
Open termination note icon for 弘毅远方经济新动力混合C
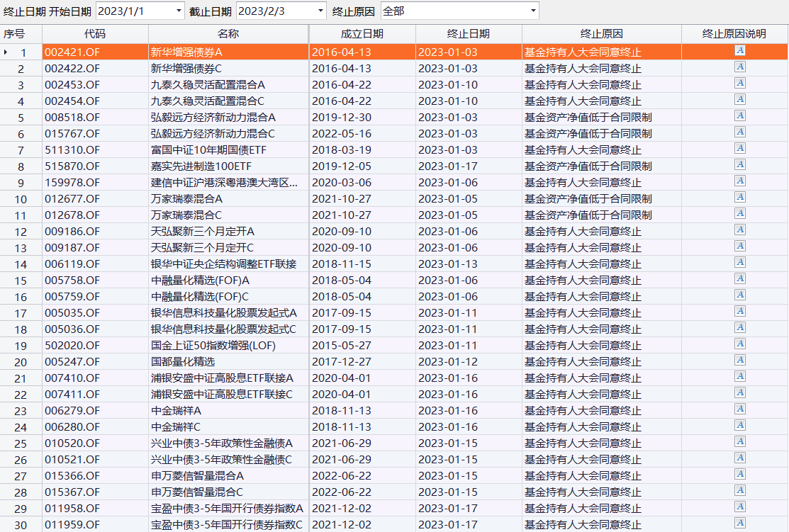pos(739,132)
